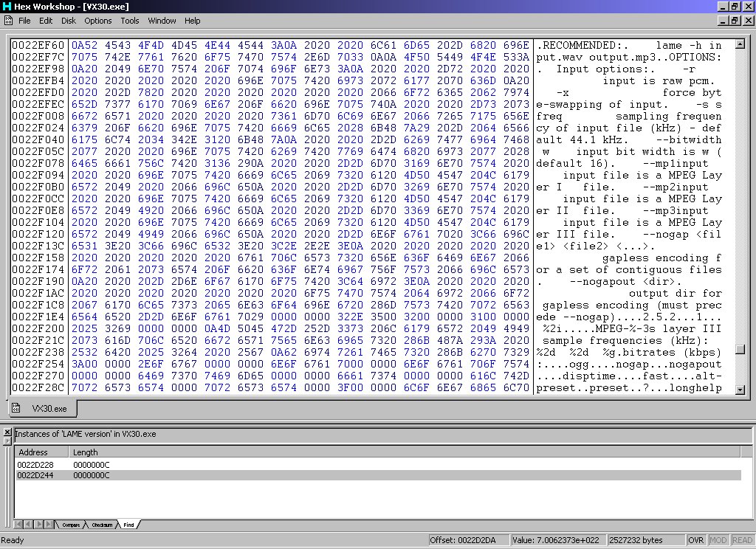Click the document icon beside File menu

pos(8,20)
